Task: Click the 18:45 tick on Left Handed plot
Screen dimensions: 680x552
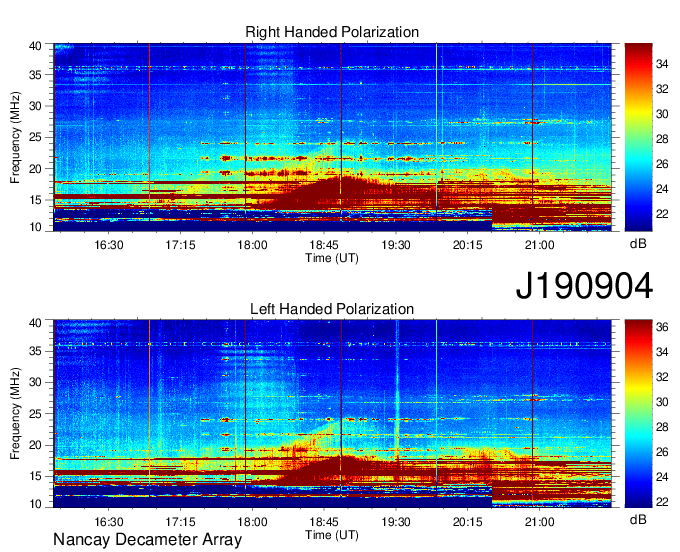Action: coord(324,522)
